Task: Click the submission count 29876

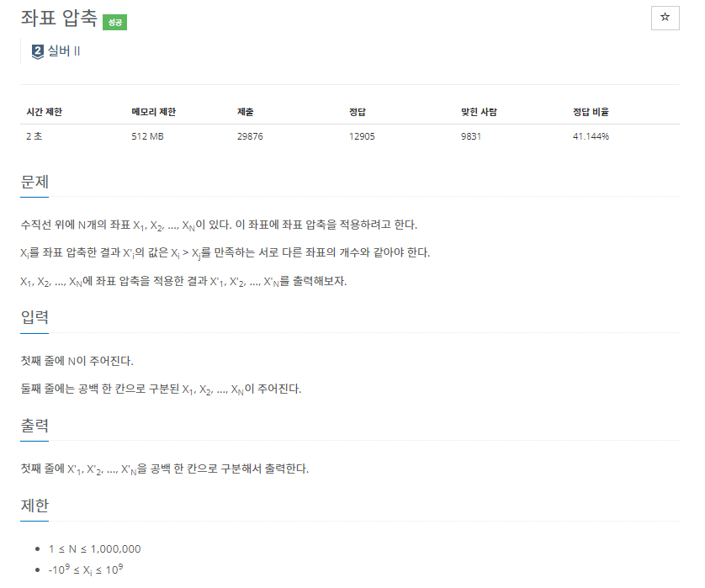Action: pos(250,136)
